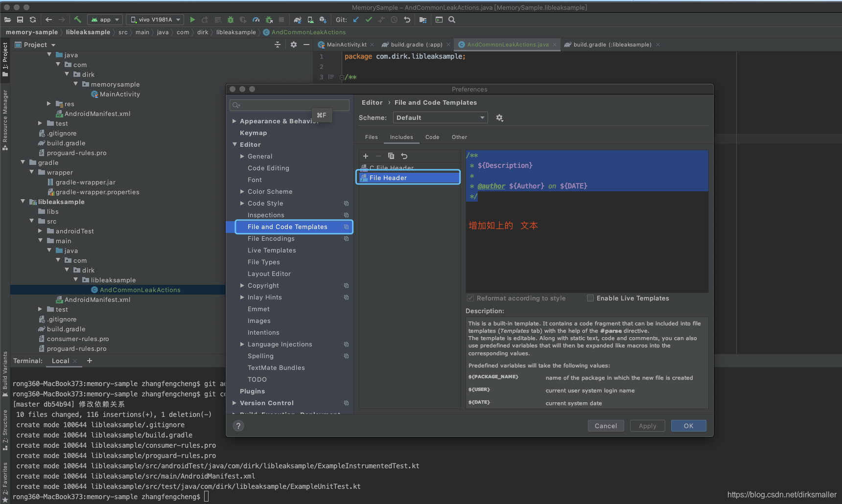Click the Sync/Reload from disk icon
Image resolution: width=842 pixels, height=504 pixels.
click(33, 20)
